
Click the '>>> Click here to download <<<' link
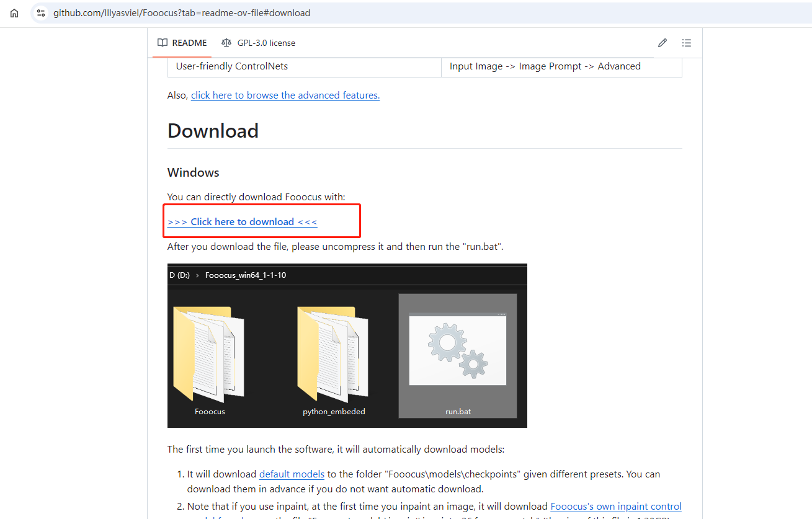242,222
